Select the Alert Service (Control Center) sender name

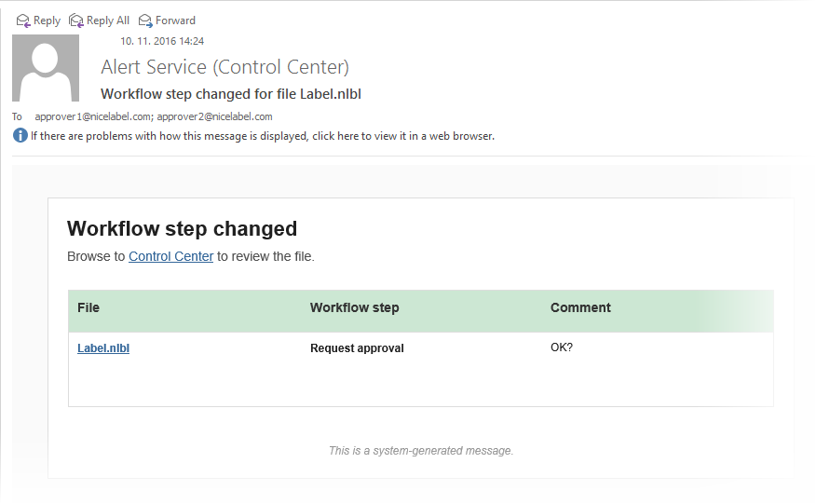tap(224, 67)
